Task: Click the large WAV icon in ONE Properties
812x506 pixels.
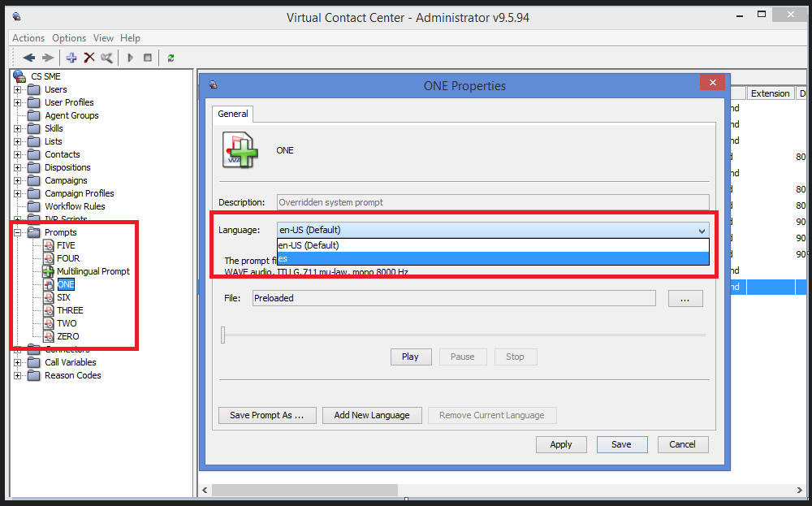Action: tap(240, 150)
